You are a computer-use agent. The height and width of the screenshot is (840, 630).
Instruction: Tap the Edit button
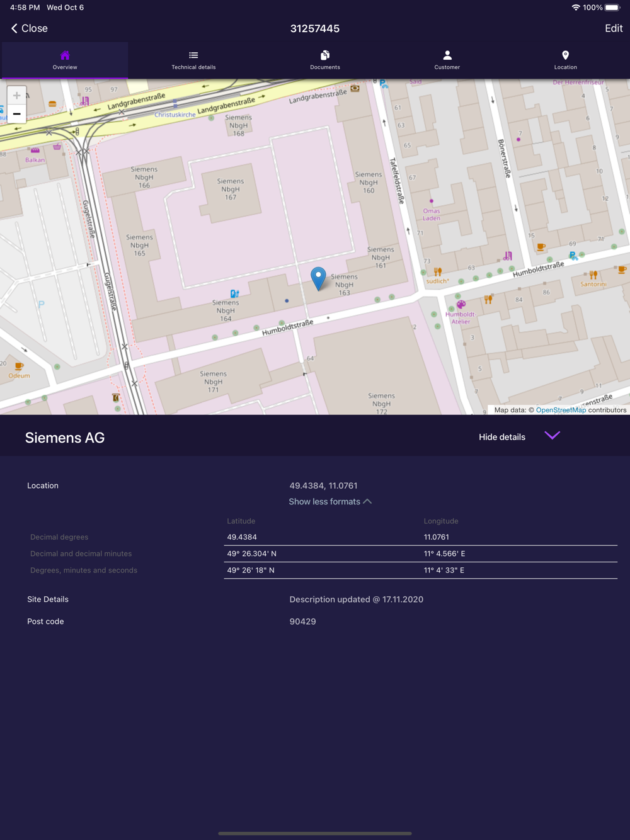tap(614, 28)
